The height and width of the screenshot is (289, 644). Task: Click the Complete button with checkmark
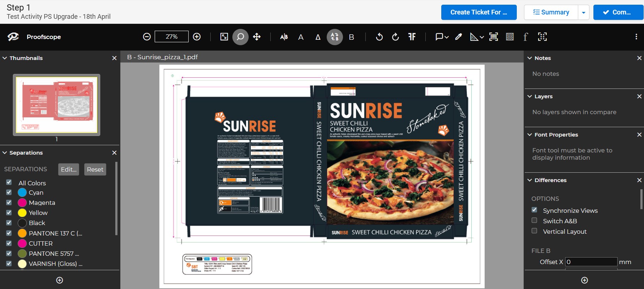click(x=618, y=12)
